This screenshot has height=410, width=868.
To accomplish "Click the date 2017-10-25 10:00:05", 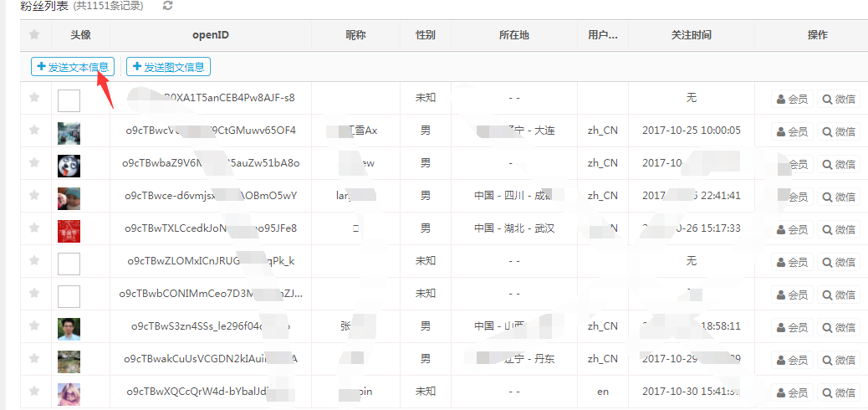I will (692, 131).
